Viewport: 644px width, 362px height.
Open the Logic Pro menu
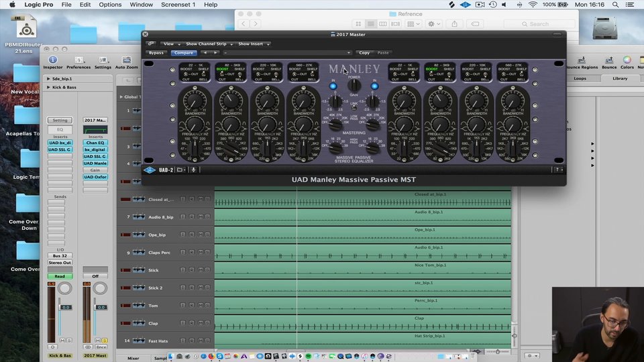coord(39,5)
